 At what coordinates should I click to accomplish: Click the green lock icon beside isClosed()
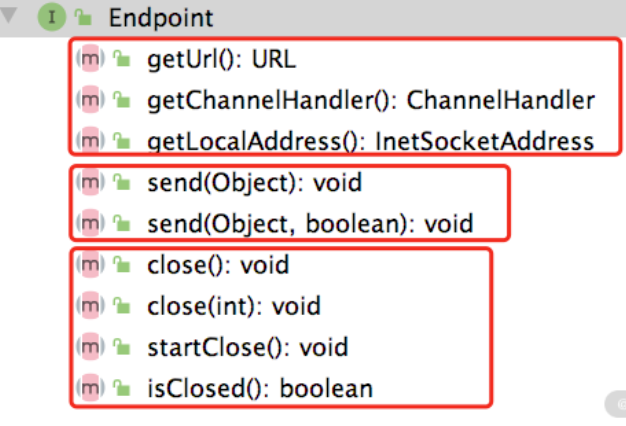(121, 388)
